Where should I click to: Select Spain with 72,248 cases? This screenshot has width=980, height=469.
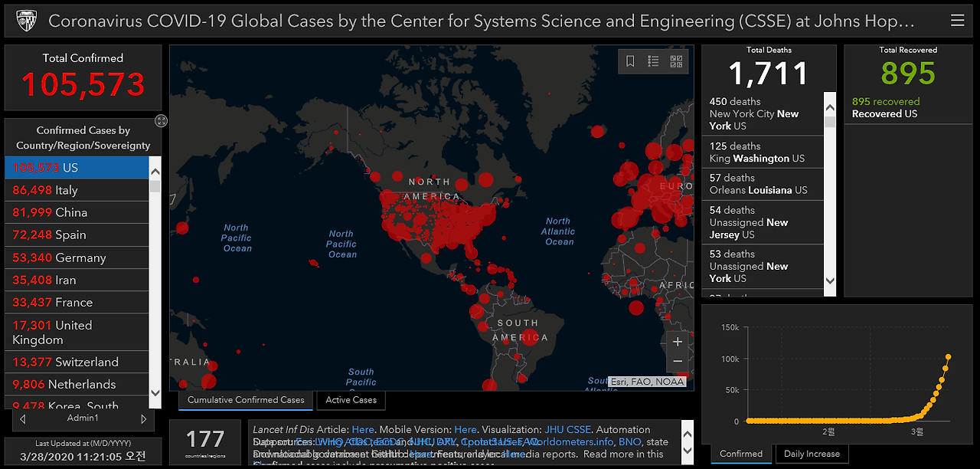77,235
